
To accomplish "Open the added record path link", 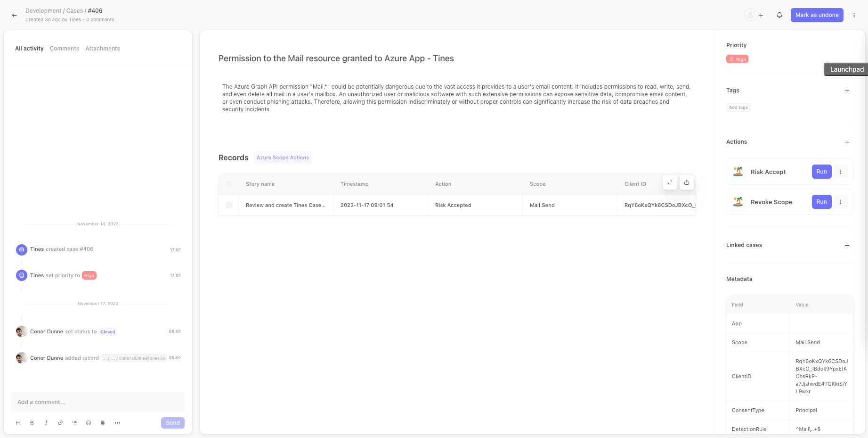I will [x=134, y=358].
